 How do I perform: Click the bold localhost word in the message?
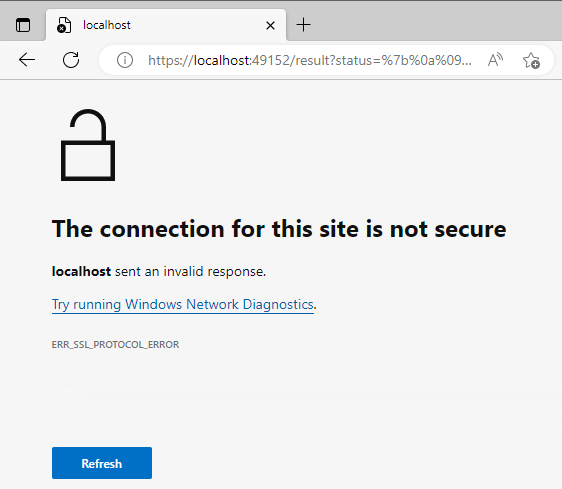click(x=81, y=271)
